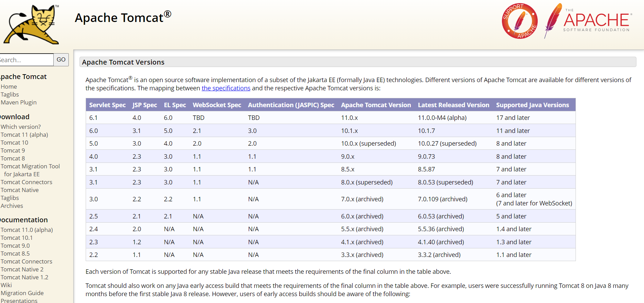This screenshot has width=644, height=303.
Task: Open Tomcat Native download link
Action: point(20,190)
